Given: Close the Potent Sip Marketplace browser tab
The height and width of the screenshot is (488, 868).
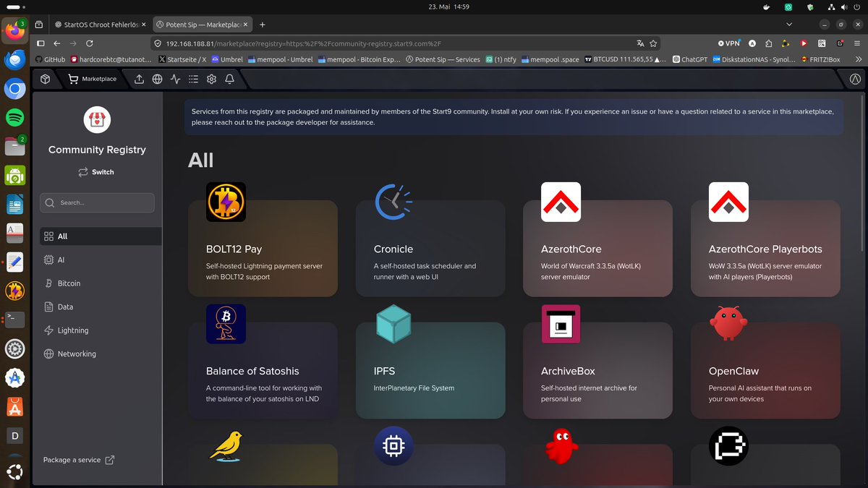Looking at the screenshot, I should [244, 25].
